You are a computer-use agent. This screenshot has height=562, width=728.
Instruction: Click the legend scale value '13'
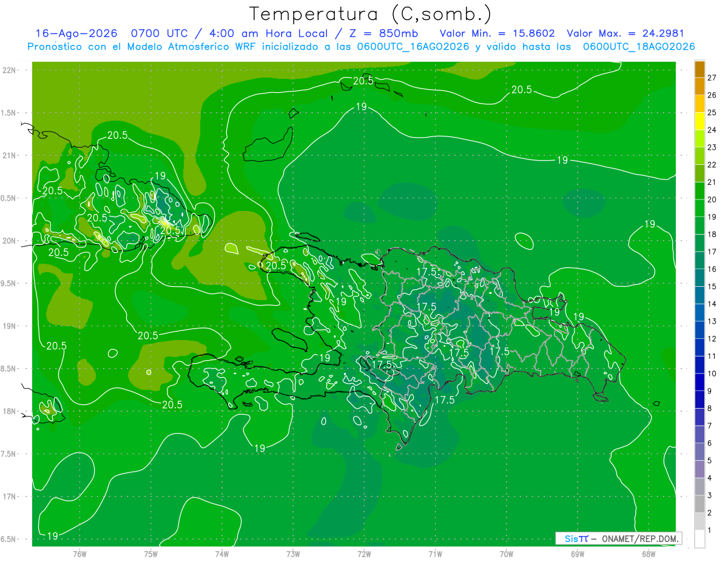coord(712,321)
